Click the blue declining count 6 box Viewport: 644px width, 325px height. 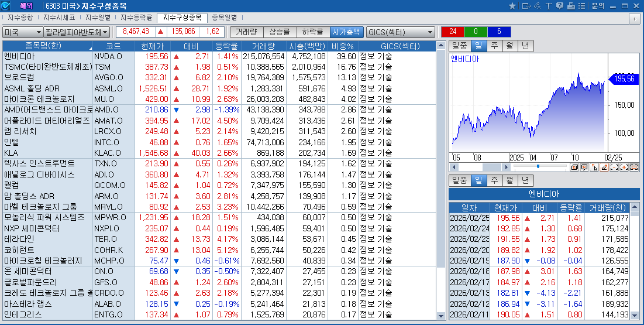click(499, 32)
